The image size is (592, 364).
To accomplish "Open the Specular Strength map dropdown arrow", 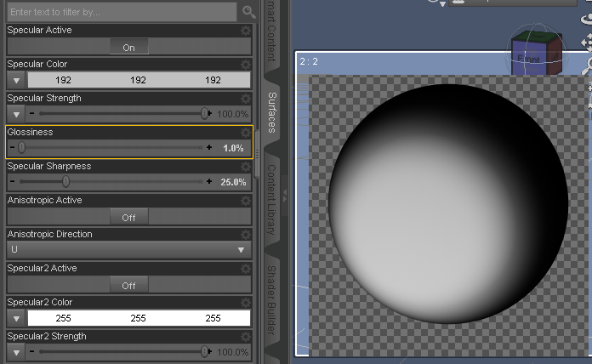I will (x=16, y=114).
